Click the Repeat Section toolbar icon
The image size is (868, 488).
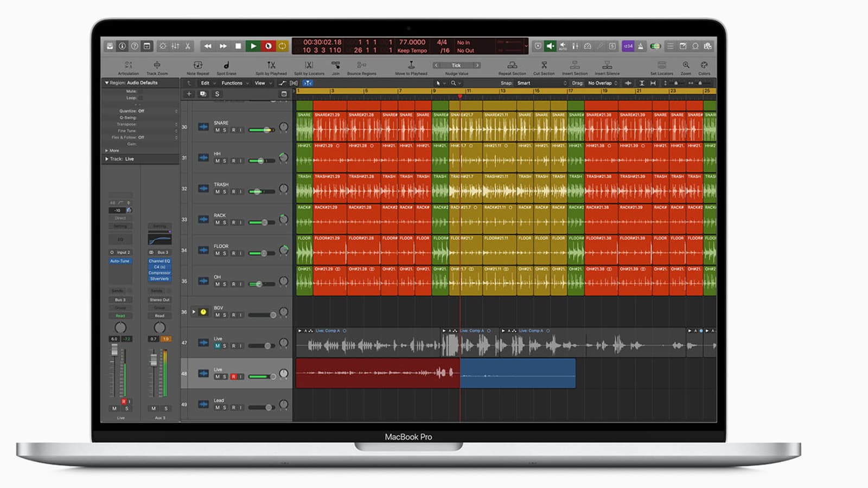tap(512, 65)
